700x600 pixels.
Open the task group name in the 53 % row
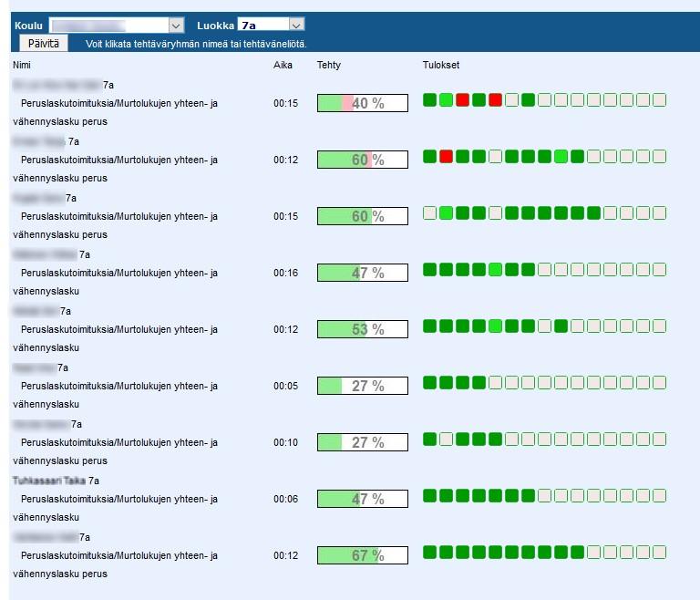click(115, 338)
